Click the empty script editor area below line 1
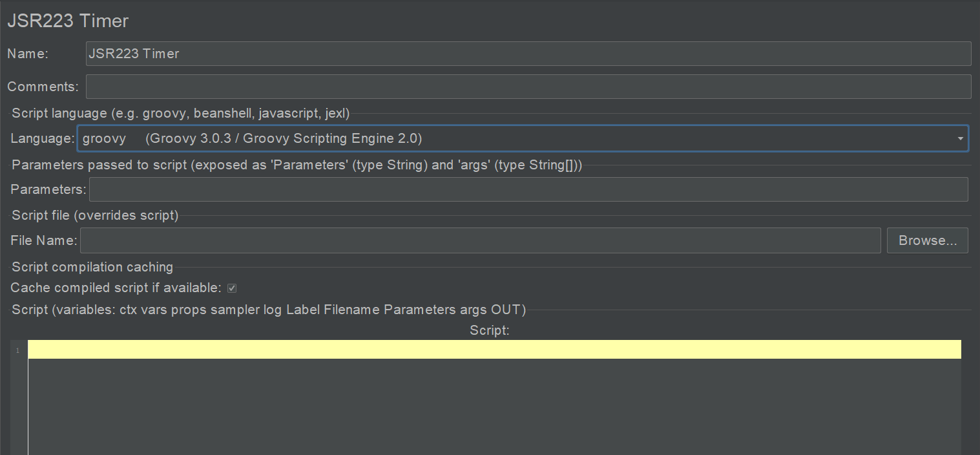 [x=494, y=407]
